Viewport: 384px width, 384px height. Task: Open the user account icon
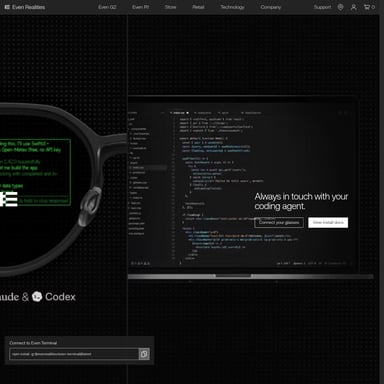click(354, 7)
